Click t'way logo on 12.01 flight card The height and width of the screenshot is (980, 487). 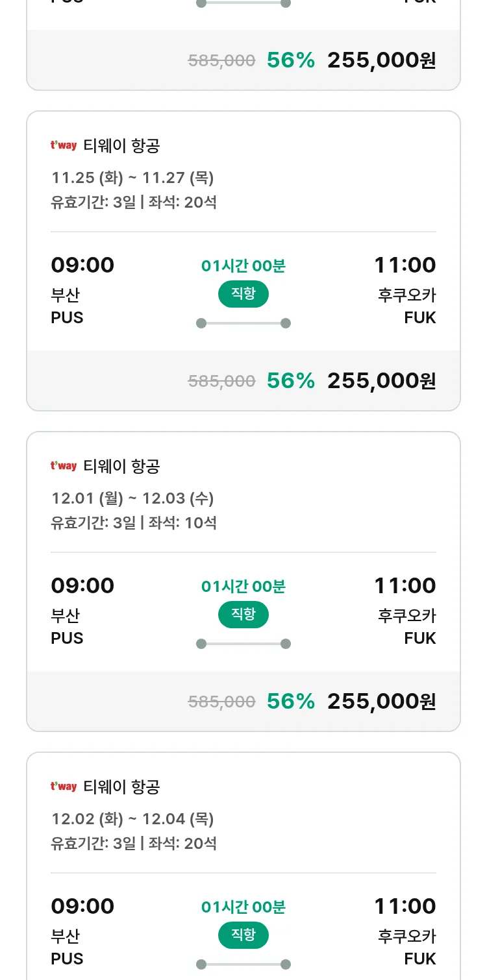click(x=64, y=466)
